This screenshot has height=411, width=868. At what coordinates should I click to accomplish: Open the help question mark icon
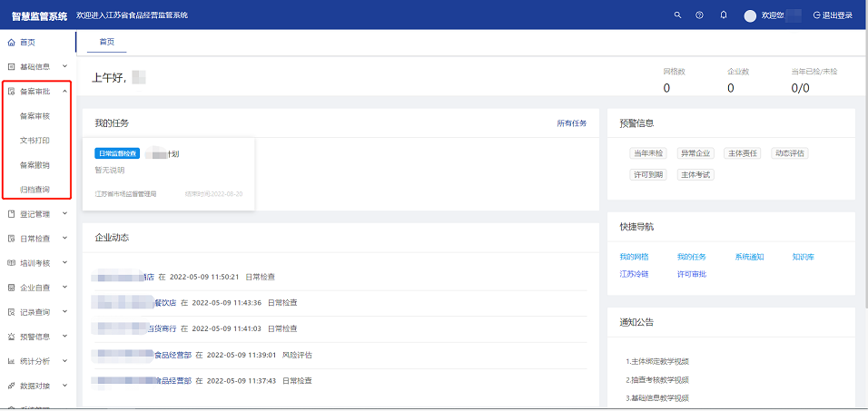(699, 15)
